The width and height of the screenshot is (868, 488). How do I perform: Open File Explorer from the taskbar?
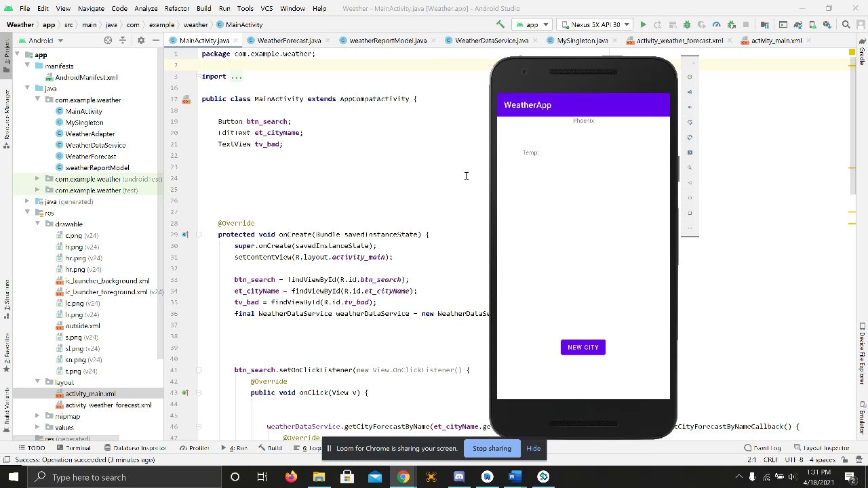click(319, 477)
